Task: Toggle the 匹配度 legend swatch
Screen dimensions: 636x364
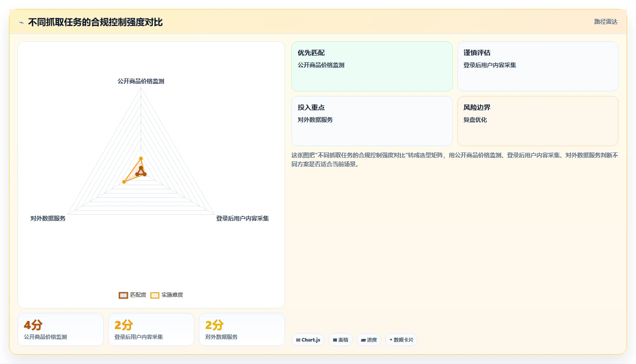Action: click(x=123, y=295)
